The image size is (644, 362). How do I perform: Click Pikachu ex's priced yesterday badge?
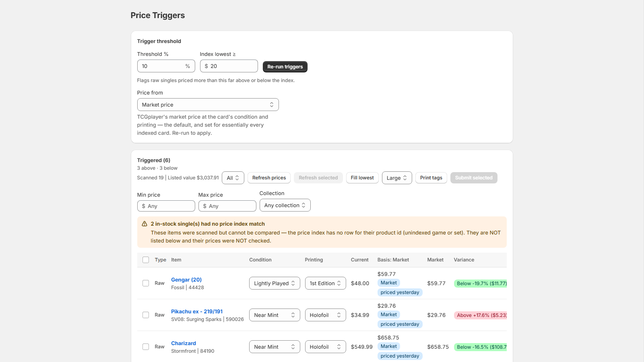click(x=400, y=324)
